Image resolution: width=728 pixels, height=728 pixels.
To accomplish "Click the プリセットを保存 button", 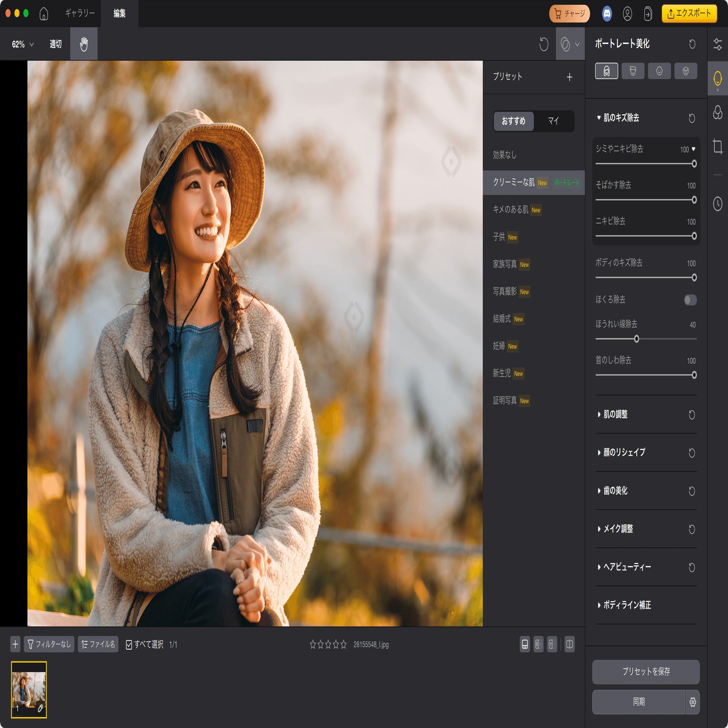I will [x=645, y=672].
